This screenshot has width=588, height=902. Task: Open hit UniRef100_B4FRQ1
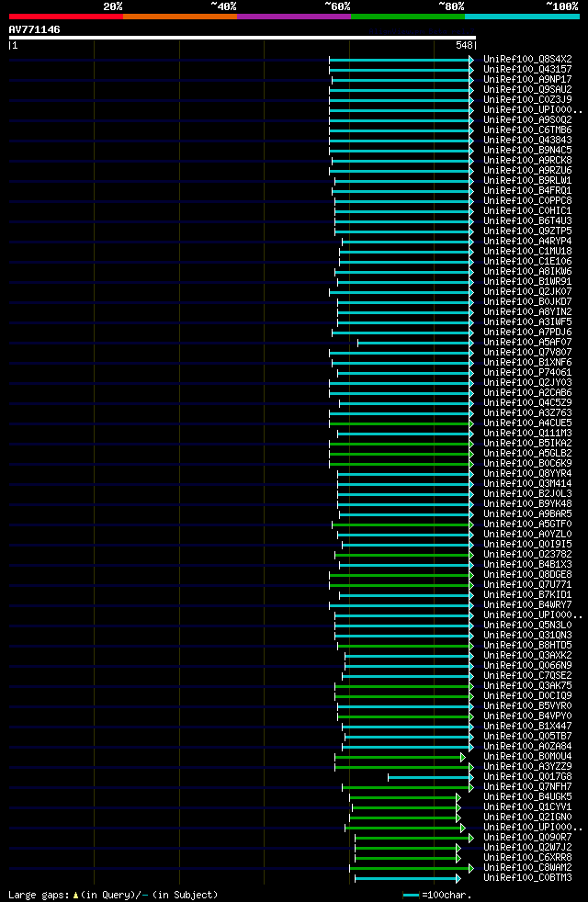click(x=527, y=190)
